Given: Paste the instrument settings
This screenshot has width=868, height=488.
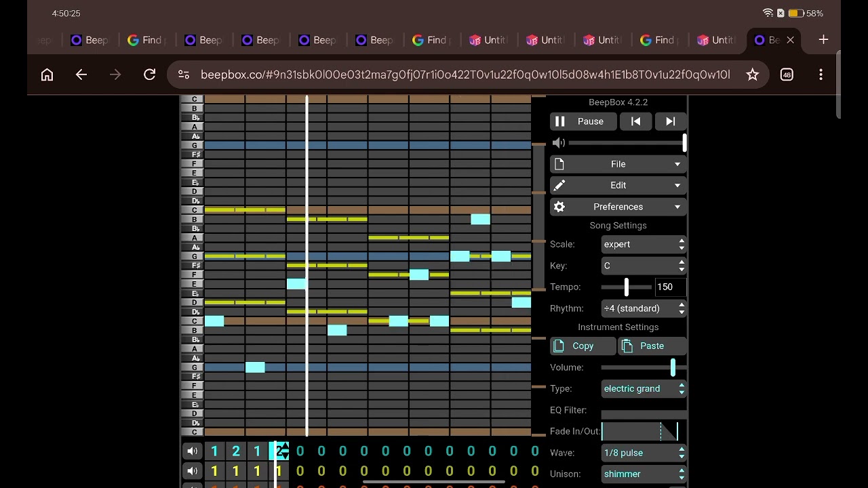Looking at the screenshot, I should 652,346.
